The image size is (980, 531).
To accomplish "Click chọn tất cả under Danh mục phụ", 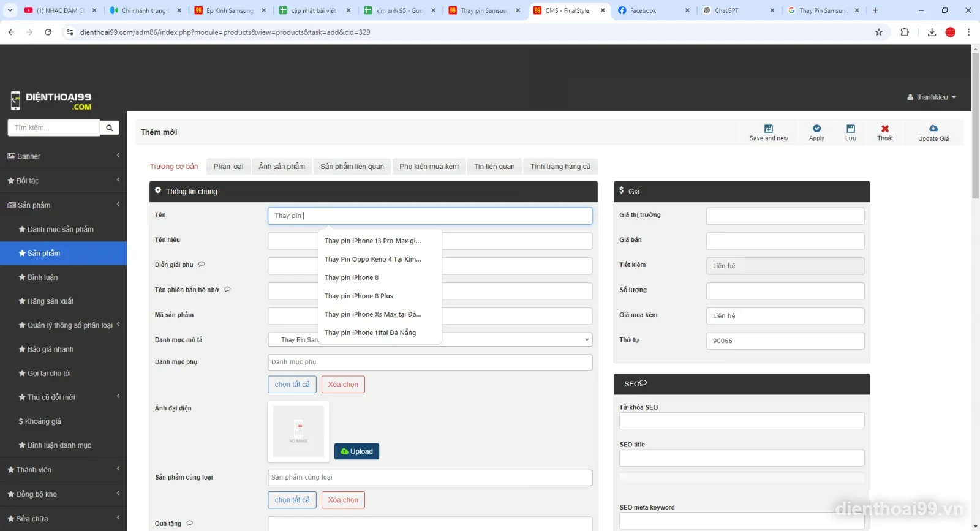I will click(x=292, y=385).
